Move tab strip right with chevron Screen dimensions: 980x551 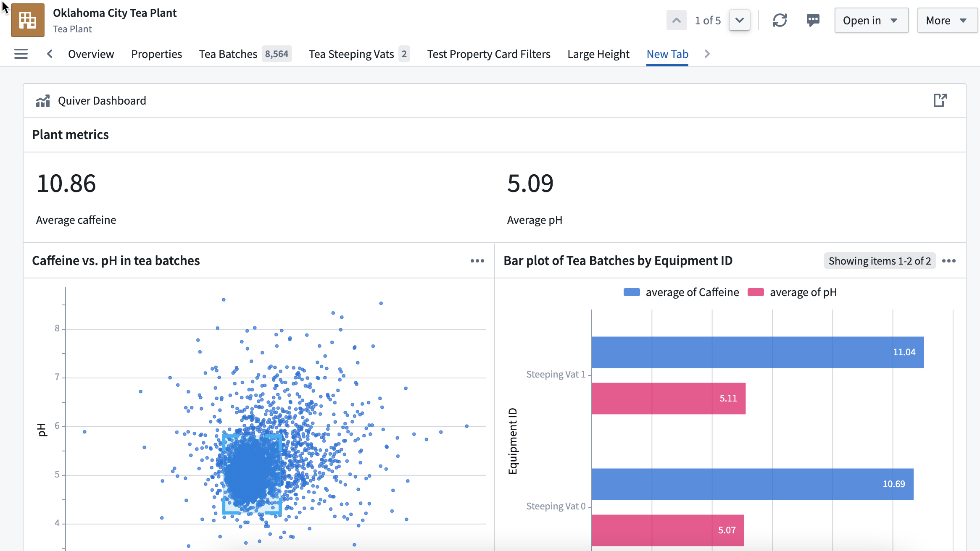click(x=707, y=54)
